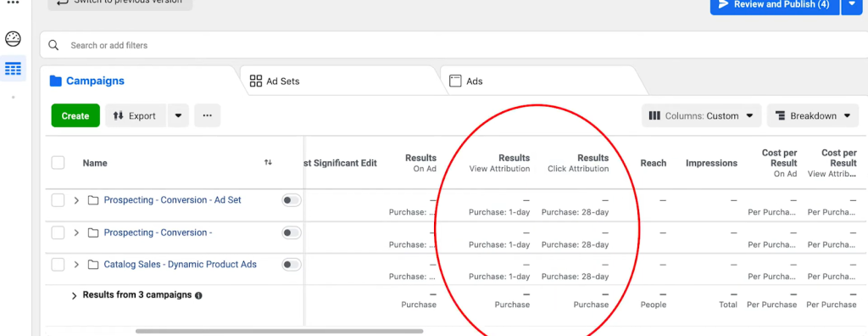Open the Export dropdown arrow

point(178,116)
